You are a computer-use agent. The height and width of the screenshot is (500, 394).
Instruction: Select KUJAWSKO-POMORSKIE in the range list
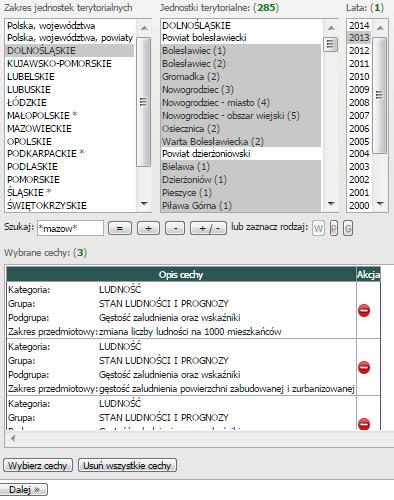(x=70, y=64)
